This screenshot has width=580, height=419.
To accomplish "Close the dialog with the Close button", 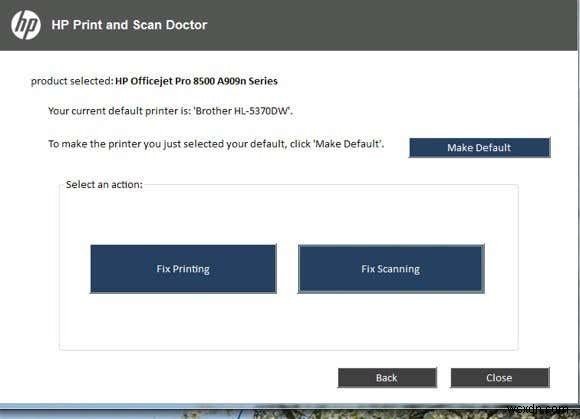I will coord(500,378).
